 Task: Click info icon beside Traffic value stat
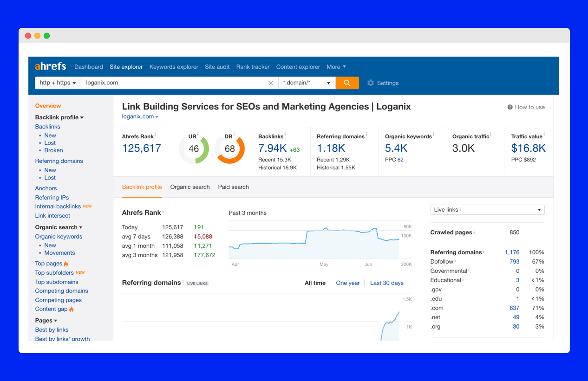pos(544,135)
